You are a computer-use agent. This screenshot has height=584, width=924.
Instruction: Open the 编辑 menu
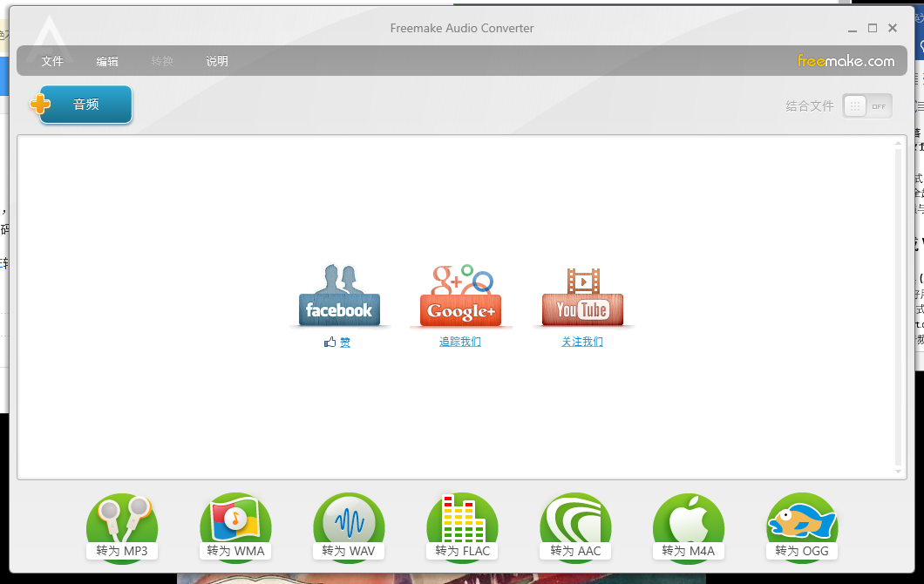(x=107, y=61)
